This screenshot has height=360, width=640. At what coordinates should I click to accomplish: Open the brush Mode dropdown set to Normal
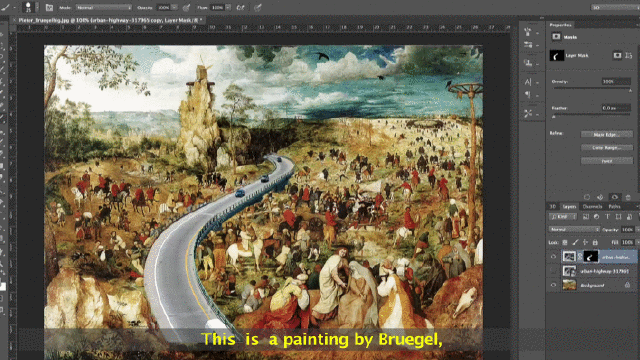pos(103,7)
